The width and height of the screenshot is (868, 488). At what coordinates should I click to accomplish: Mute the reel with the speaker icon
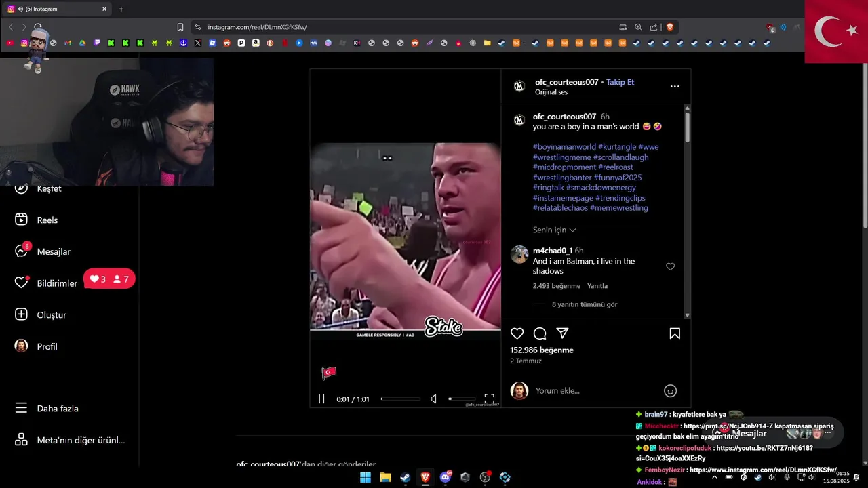(x=433, y=399)
